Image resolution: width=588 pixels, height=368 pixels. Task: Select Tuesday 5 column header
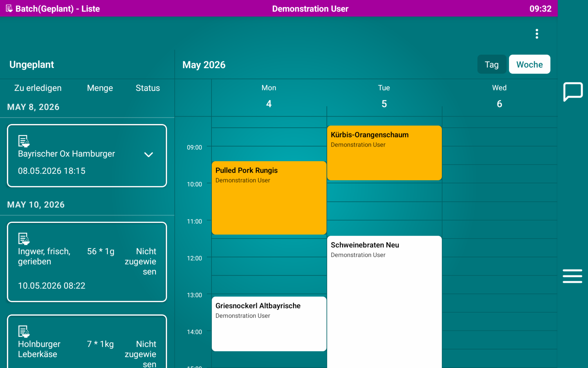(x=384, y=97)
